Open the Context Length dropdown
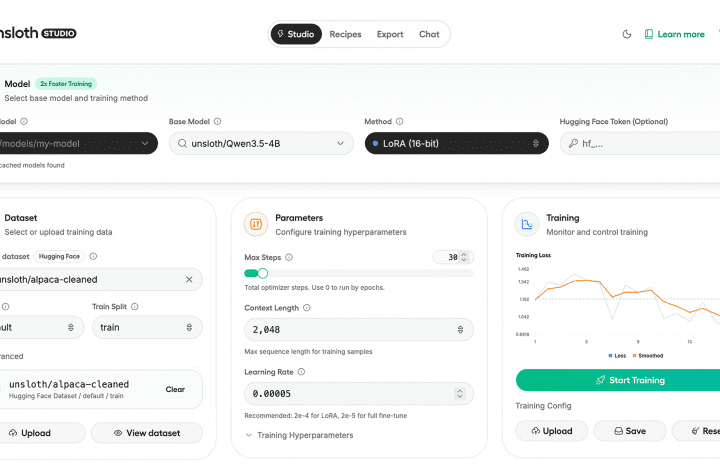Image resolution: width=720 pixels, height=475 pixels. tap(359, 329)
